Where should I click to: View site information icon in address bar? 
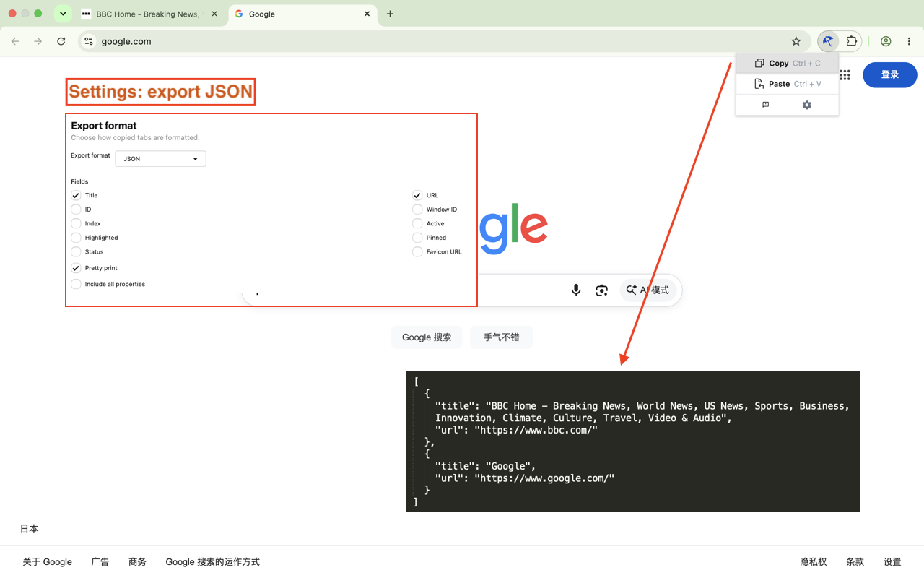point(89,41)
